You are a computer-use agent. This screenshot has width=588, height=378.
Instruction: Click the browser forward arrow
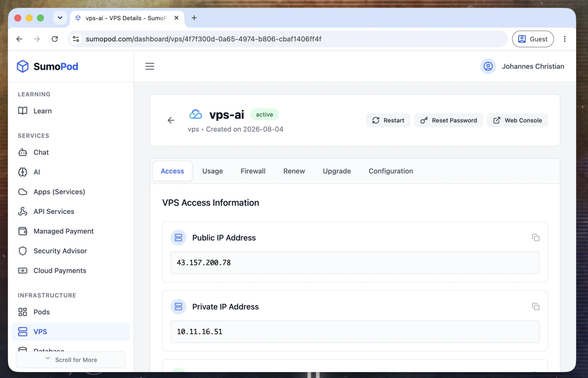click(x=37, y=39)
